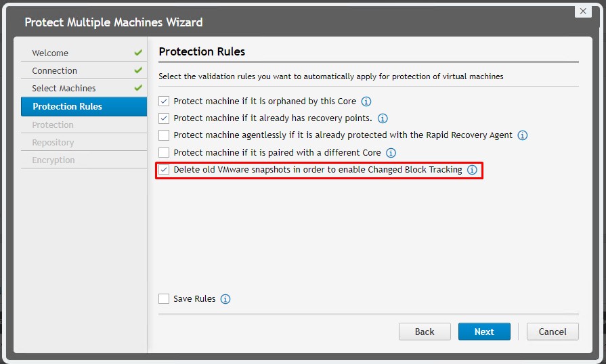The height and width of the screenshot is (364, 606).
Task: Enable the Save Rules checkbox
Action: (164, 299)
